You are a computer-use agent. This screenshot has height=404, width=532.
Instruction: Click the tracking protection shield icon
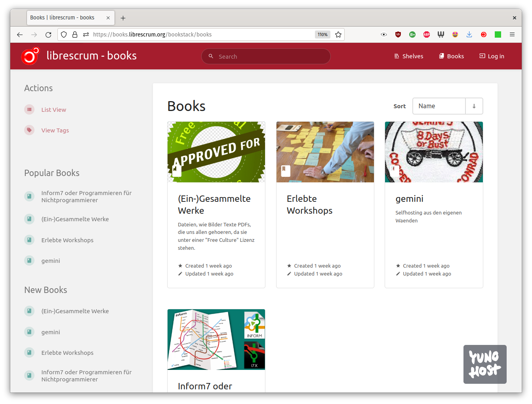64,34
